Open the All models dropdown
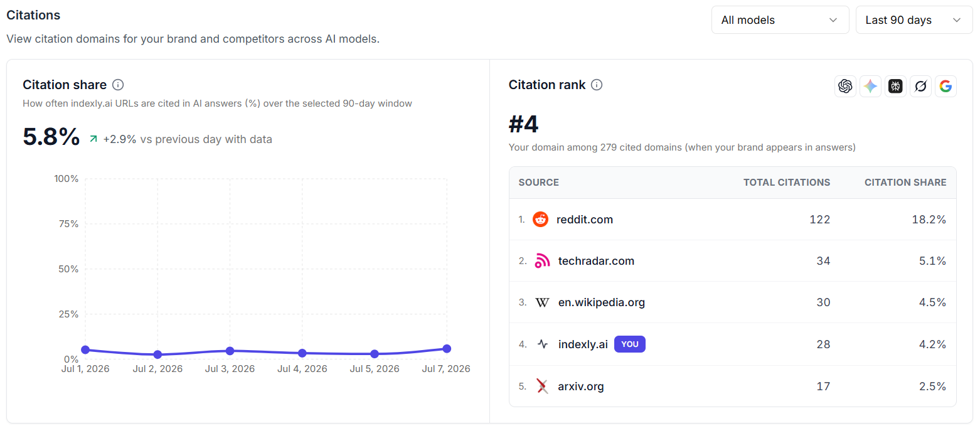This screenshot has height=431, width=980. [780, 20]
